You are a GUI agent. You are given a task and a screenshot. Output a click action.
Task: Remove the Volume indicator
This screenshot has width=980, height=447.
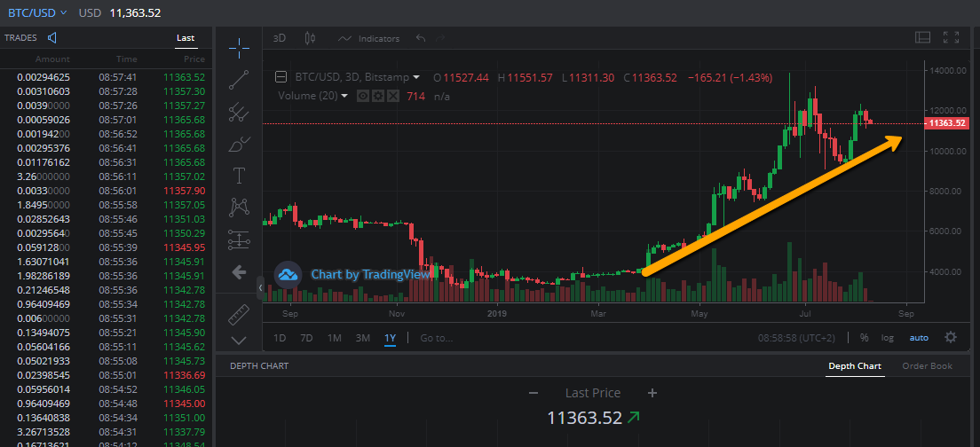(x=392, y=96)
